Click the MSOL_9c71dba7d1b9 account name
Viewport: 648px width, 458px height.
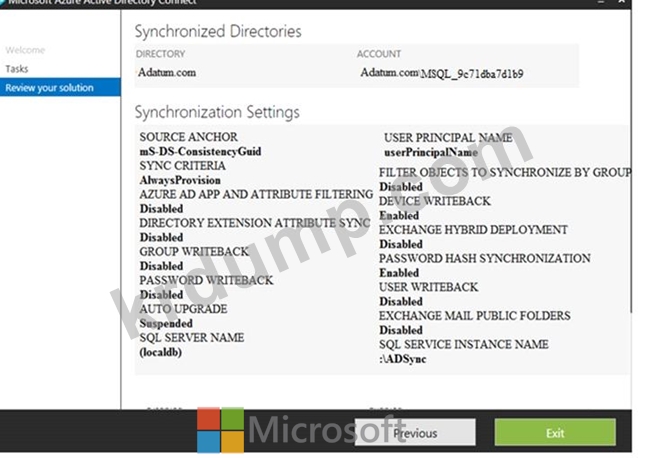pos(472,74)
